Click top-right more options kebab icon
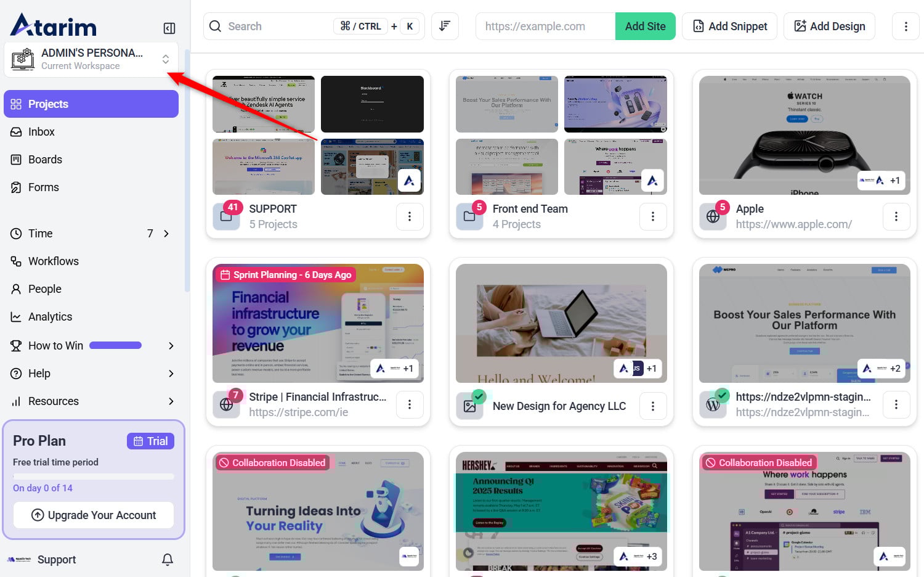The image size is (924, 577). 906,27
